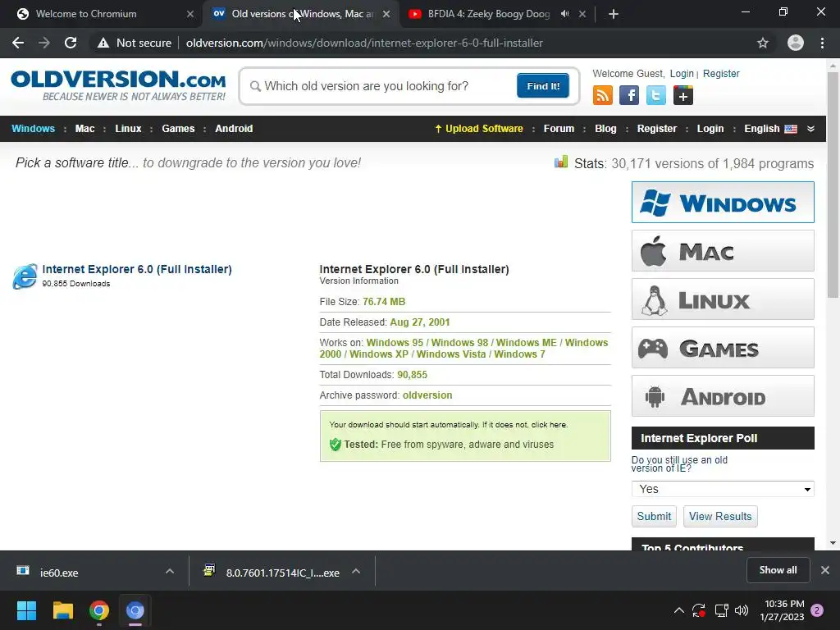Open the Games nav menu item
Image resolution: width=840 pixels, height=630 pixels.
[x=178, y=129]
